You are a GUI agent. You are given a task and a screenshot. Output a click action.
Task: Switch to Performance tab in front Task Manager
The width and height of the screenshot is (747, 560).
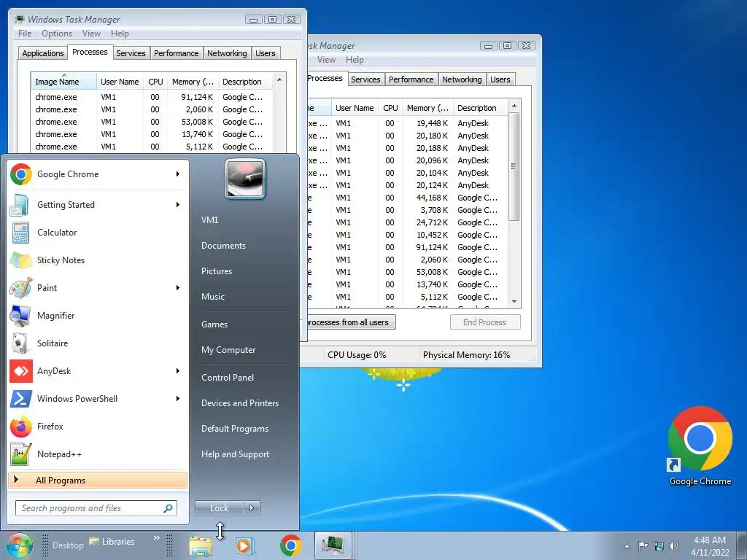point(177,53)
